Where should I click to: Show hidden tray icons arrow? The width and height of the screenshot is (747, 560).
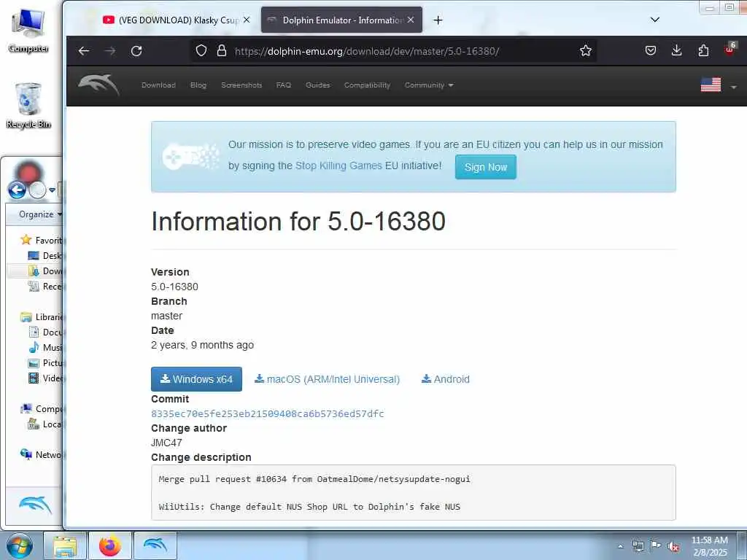tap(620, 546)
